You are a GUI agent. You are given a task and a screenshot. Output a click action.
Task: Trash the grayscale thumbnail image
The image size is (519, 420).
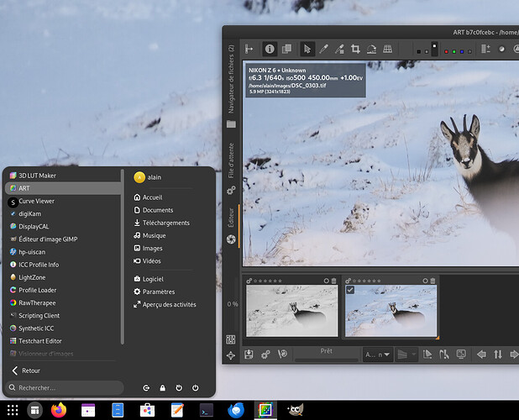click(x=333, y=281)
